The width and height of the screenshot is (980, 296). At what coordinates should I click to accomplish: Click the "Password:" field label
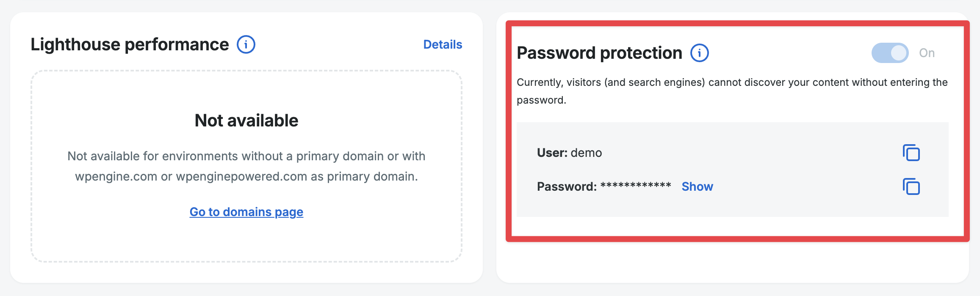567,186
